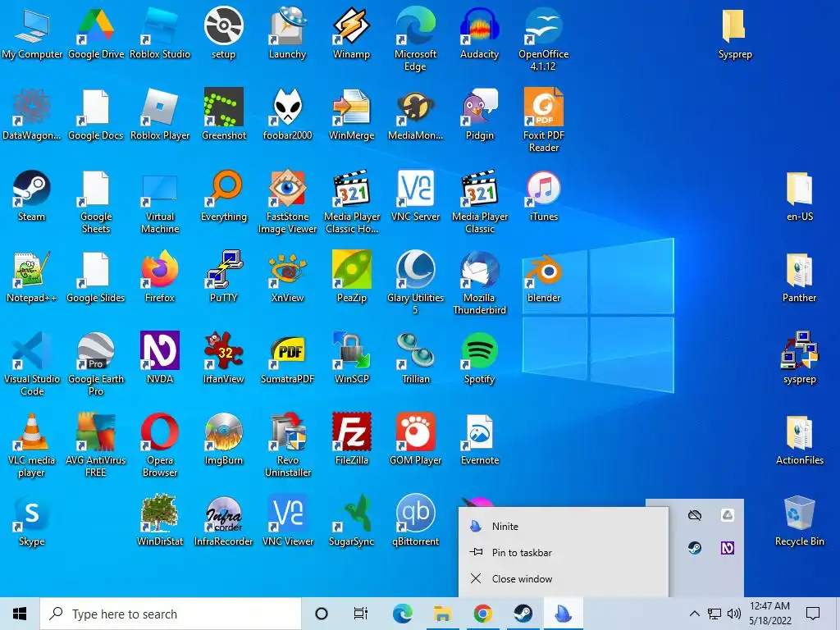
Task: Open Google Chrome from the taskbar
Action: click(482, 614)
